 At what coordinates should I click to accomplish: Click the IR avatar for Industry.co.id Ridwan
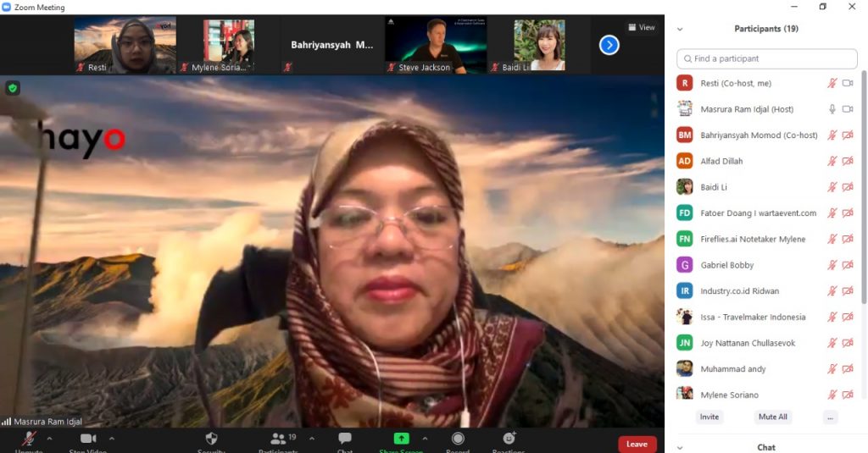[x=685, y=291]
